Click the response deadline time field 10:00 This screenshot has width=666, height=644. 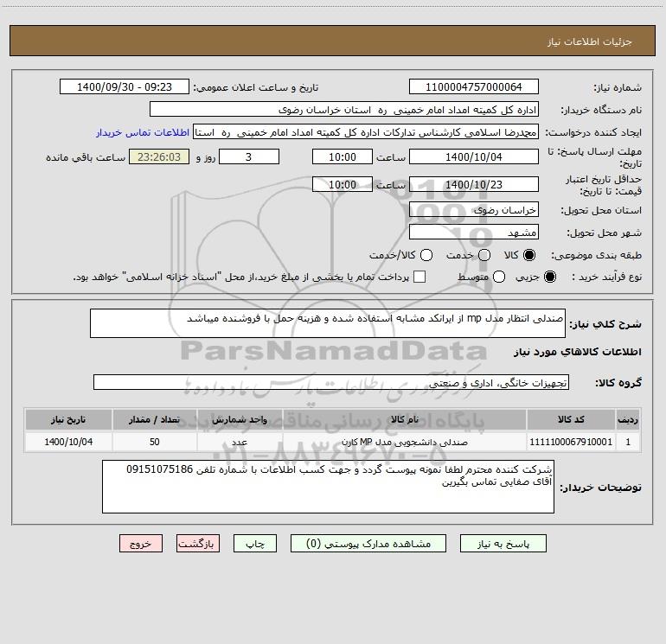(343, 157)
